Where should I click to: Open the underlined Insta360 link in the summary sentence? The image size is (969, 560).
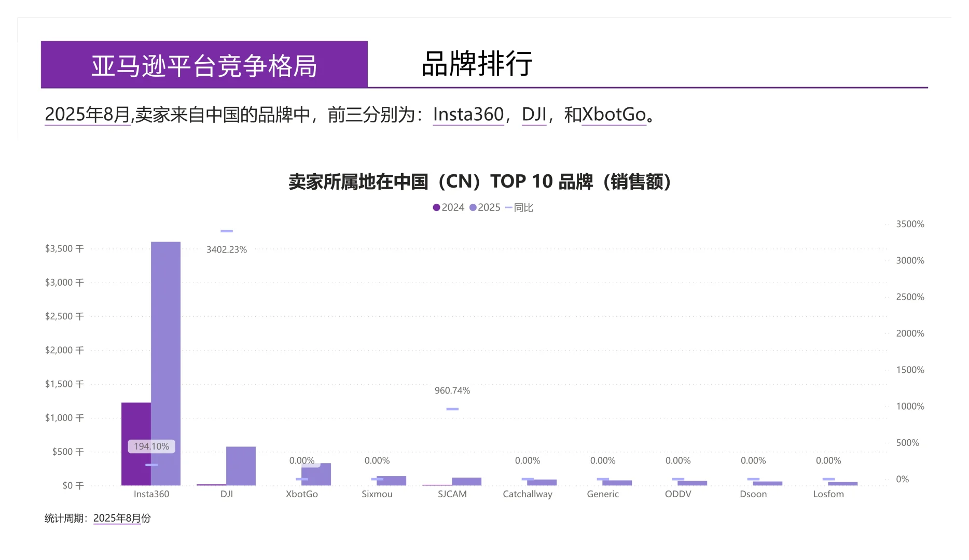coord(468,115)
